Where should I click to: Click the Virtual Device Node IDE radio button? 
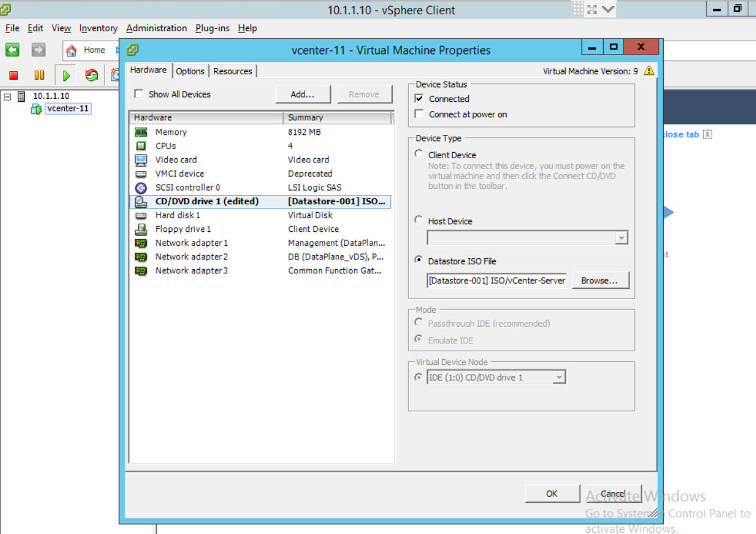click(418, 377)
